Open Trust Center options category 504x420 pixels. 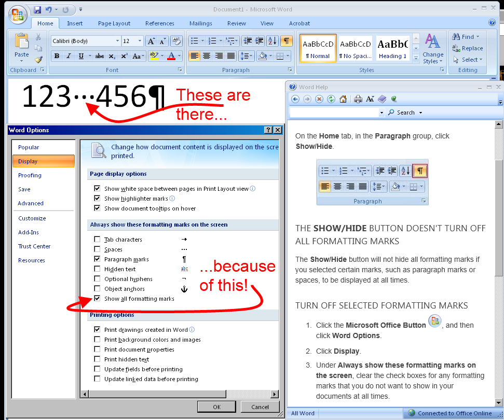[x=34, y=246]
